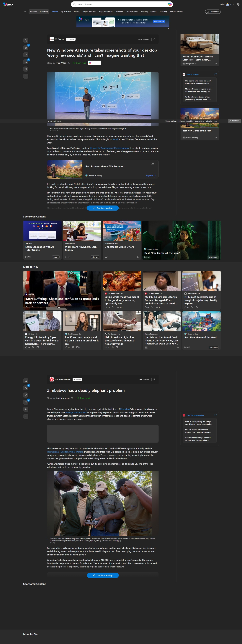This screenshot has width=242, height=644.
Task: Open the settings gear icon
Action: [x=238, y=4]
